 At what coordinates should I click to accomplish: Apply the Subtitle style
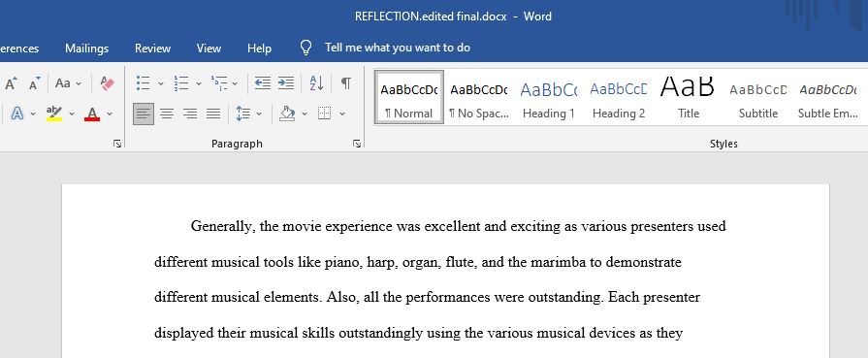pyautogui.click(x=757, y=96)
